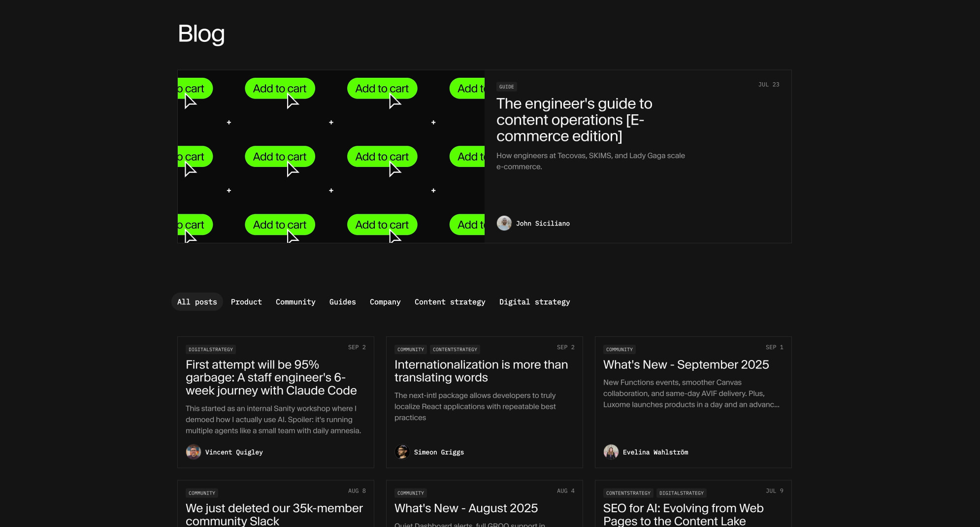Click Simeon Griggs's avatar photo
The image size is (980, 527).
click(402, 452)
